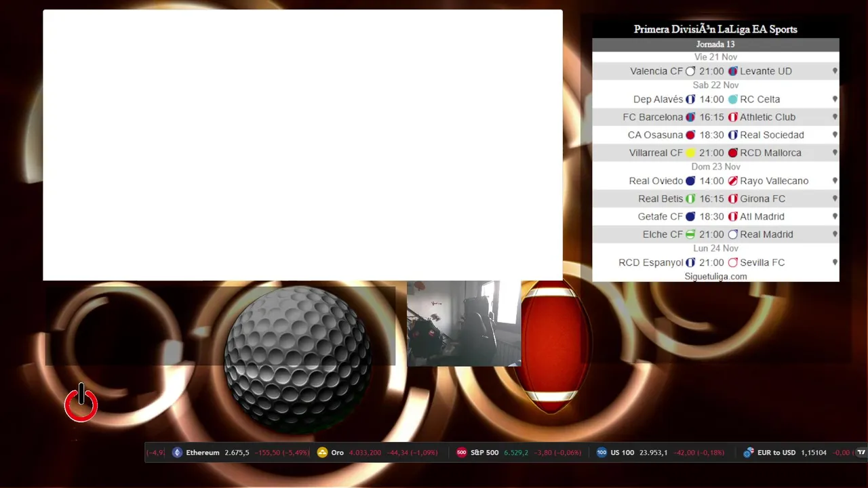Click the US 100 change −42,00 (−0,18%)
Image resolution: width=868 pixels, height=488 pixels.
pos(698,453)
